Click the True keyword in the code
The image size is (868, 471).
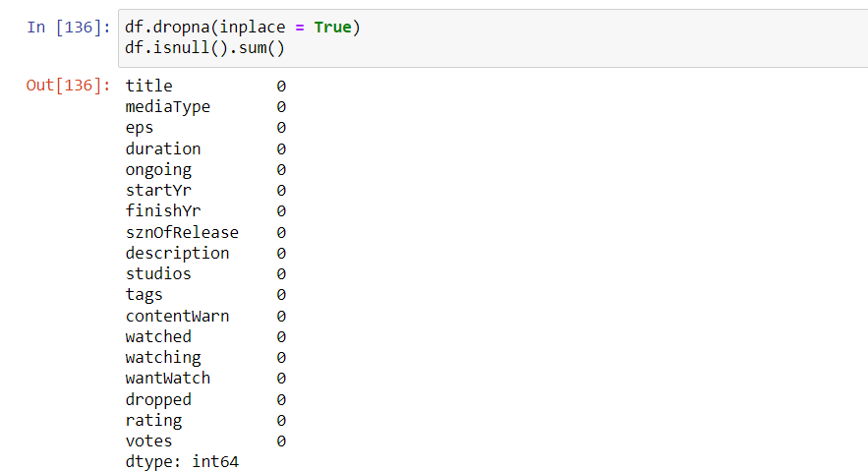point(332,28)
